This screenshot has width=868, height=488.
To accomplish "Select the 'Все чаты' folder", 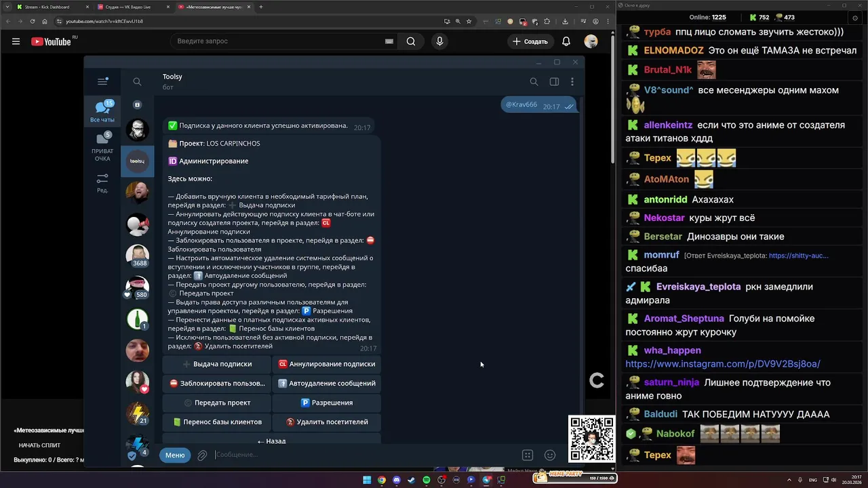I will click(102, 111).
